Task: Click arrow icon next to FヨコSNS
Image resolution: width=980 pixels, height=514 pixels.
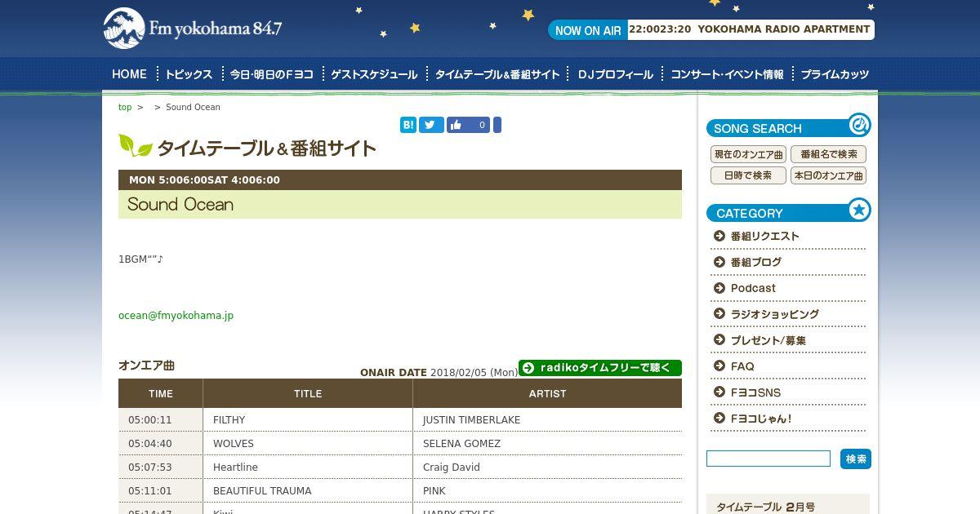Action: tap(719, 392)
